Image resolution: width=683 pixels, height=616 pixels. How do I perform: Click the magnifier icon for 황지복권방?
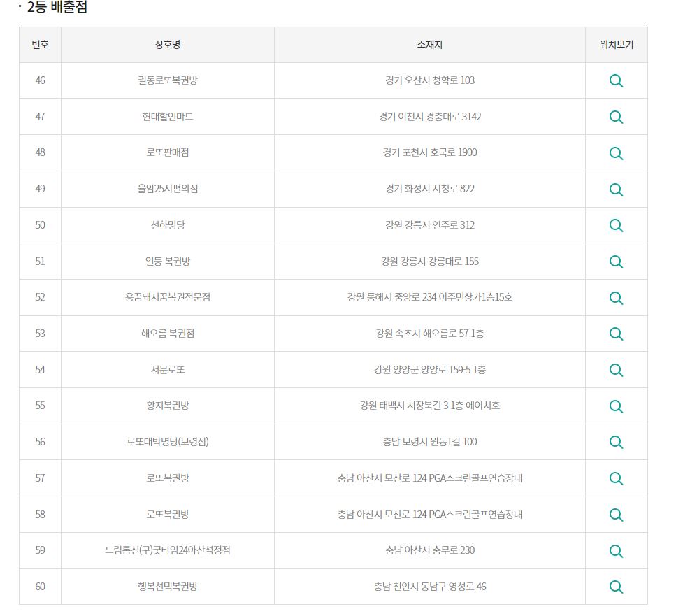[616, 406]
